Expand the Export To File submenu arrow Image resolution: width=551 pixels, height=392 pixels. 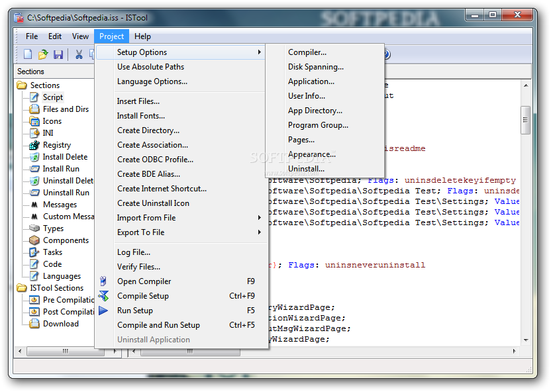pyautogui.click(x=260, y=232)
